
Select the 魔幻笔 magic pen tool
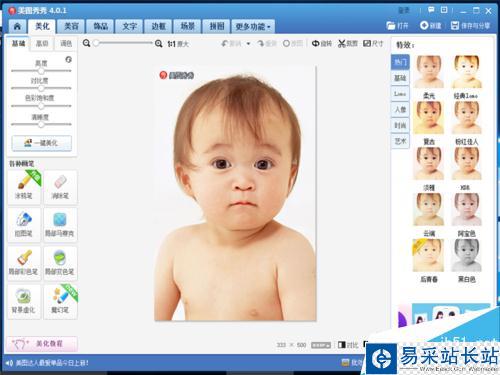[60, 302]
